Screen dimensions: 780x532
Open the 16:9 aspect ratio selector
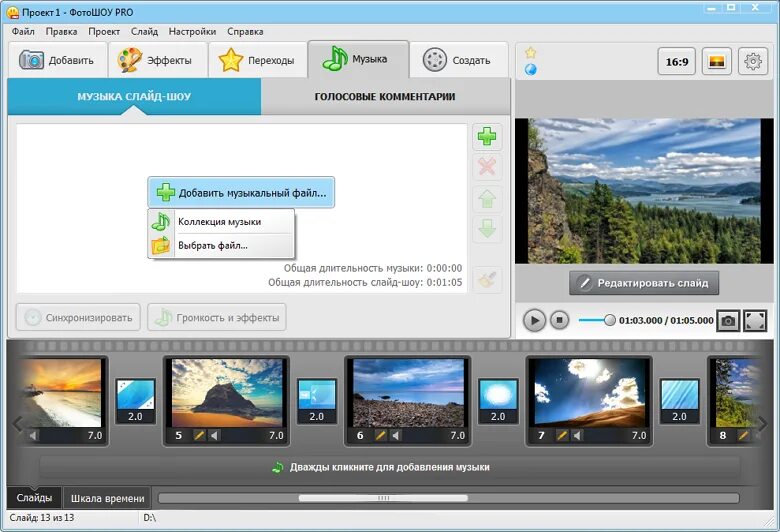pyautogui.click(x=677, y=62)
